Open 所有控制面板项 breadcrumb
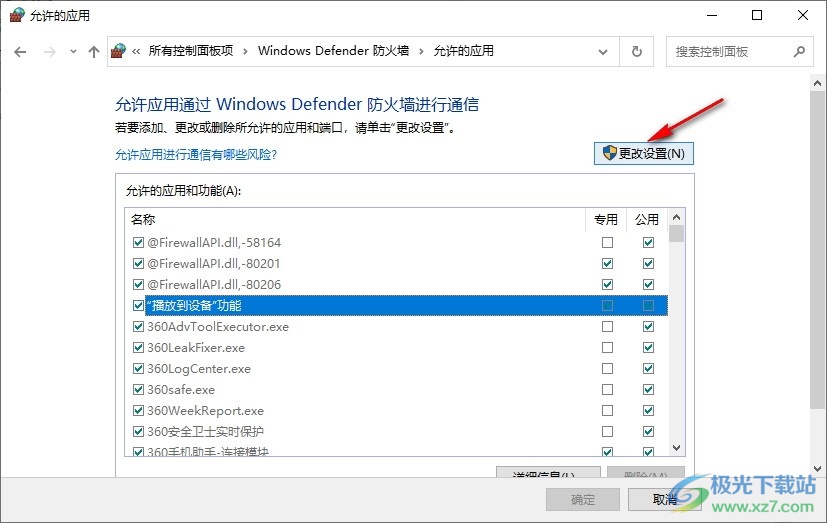 (x=191, y=51)
